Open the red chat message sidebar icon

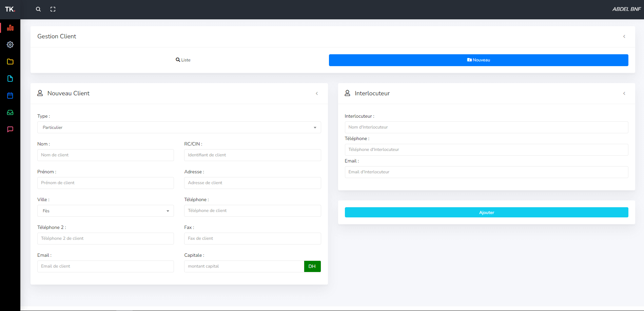coord(10,129)
